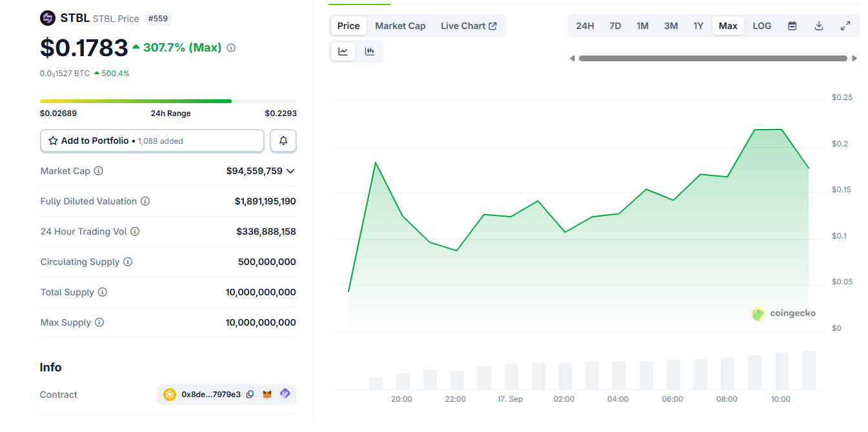
Task: Toggle LOG scale on the chart
Action: point(762,25)
